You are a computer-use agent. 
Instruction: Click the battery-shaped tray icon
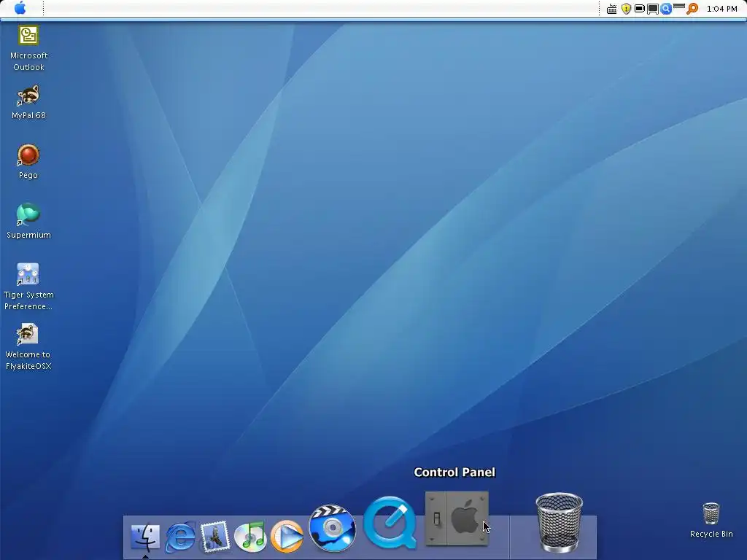[639, 9]
